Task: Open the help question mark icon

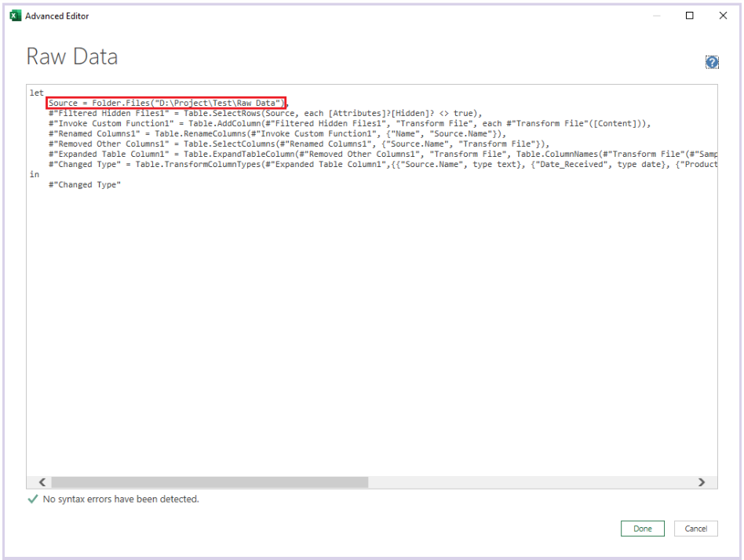Action: (x=711, y=62)
